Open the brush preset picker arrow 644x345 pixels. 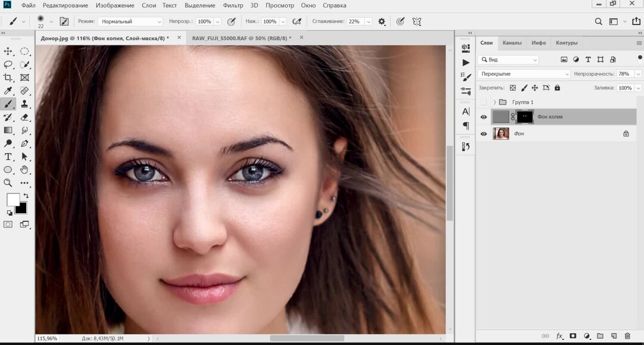51,21
